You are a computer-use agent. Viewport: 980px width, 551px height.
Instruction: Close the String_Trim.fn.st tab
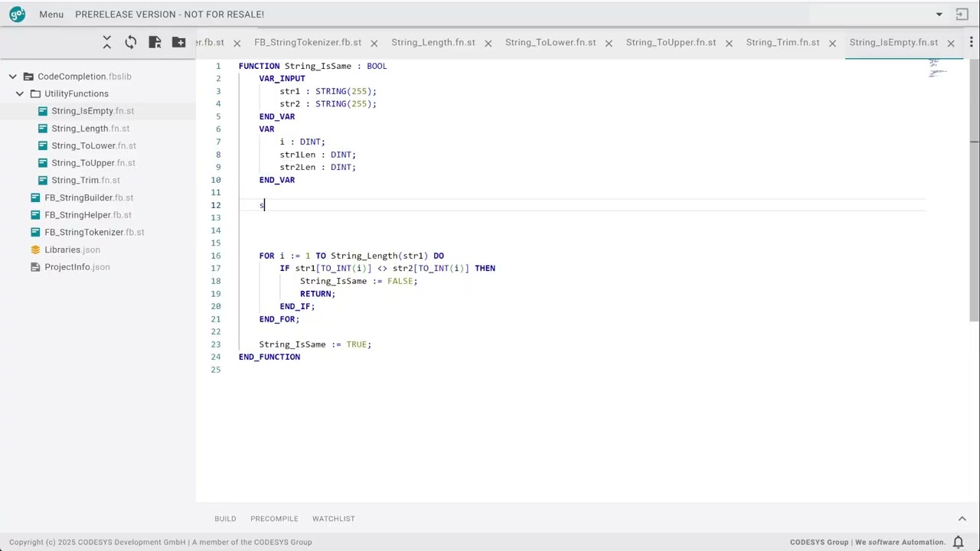tap(832, 43)
